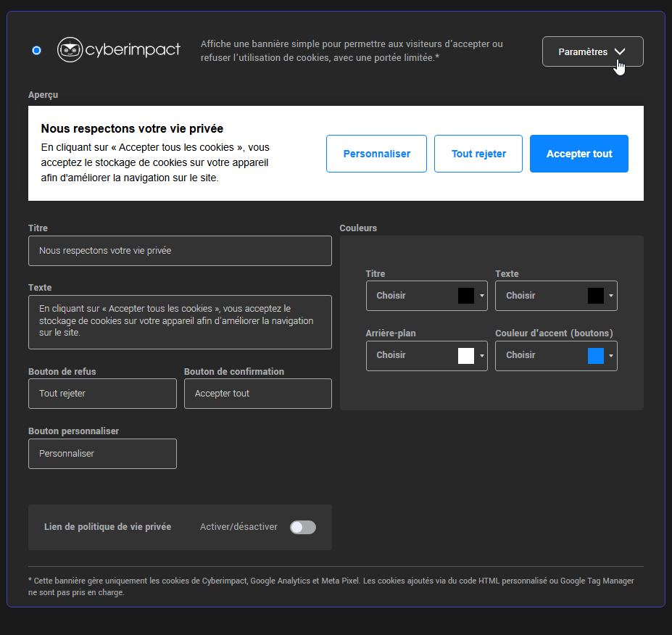Expand the Paramètres dropdown button
Image resolution: width=672 pixels, height=635 pixels.
592,51
